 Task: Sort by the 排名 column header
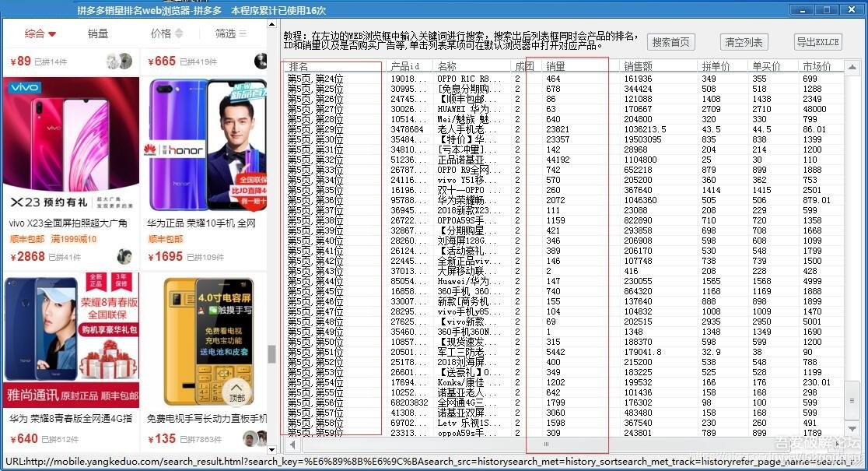[335, 66]
